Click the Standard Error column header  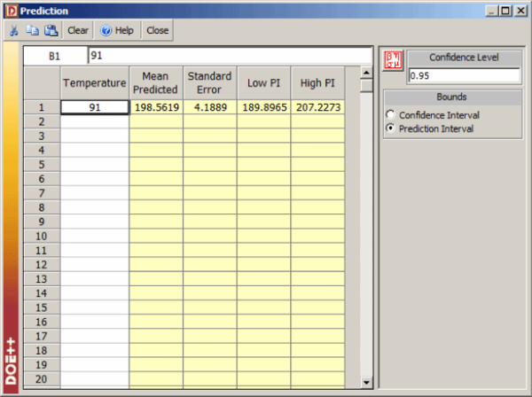pos(210,82)
